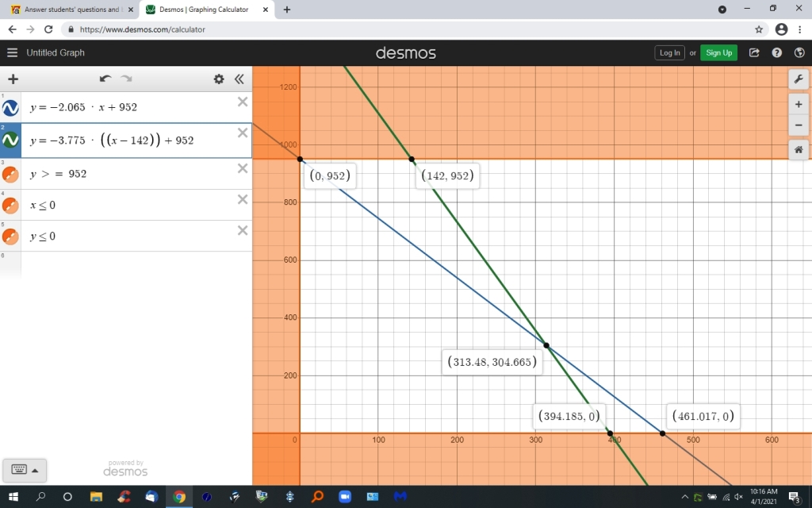Viewport: 812px width, 508px height.
Task: Open the taskbar clock showing 10:16 AM
Action: click(764, 497)
